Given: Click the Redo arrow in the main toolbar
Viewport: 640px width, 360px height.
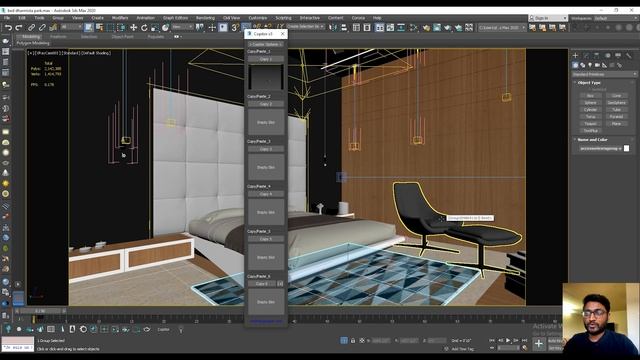Looking at the screenshot, I should (x=19, y=28).
